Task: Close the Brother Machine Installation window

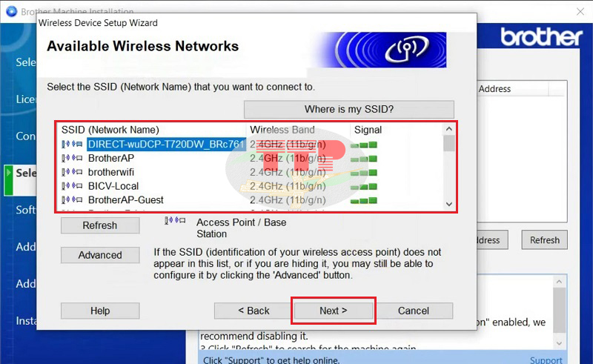Action: (x=580, y=12)
